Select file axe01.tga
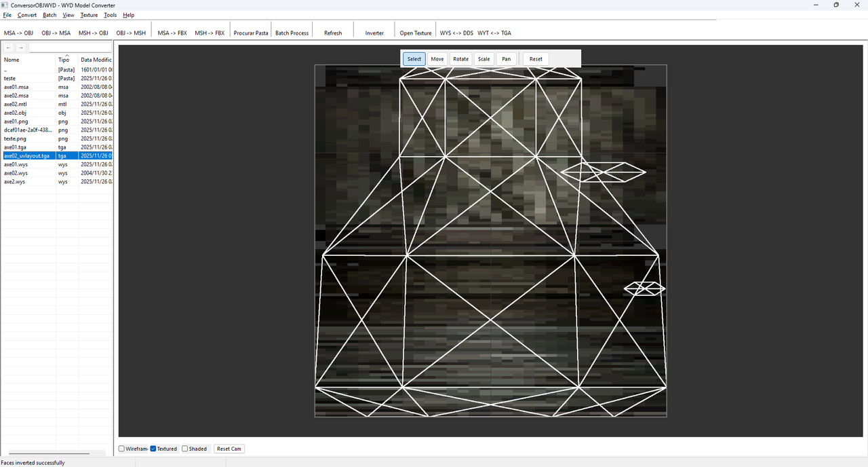The height and width of the screenshot is (467, 868). point(57,147)
